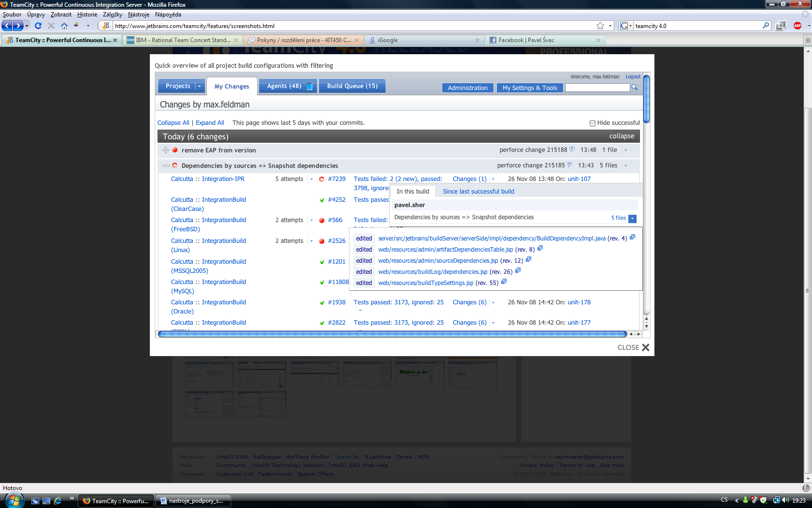Click the Administration button
Viewport: 812px width, 508px height.
click(468, 88)
